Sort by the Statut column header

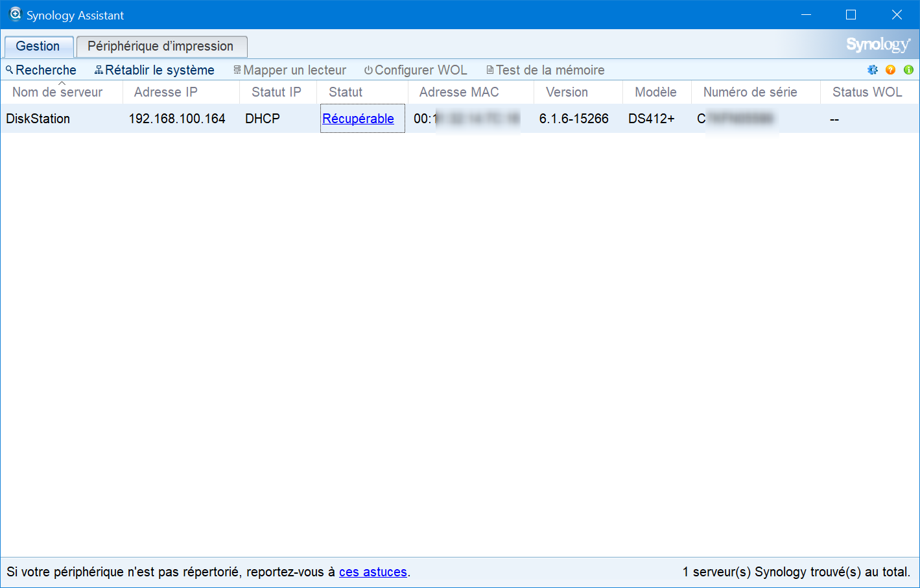[362, 92]
